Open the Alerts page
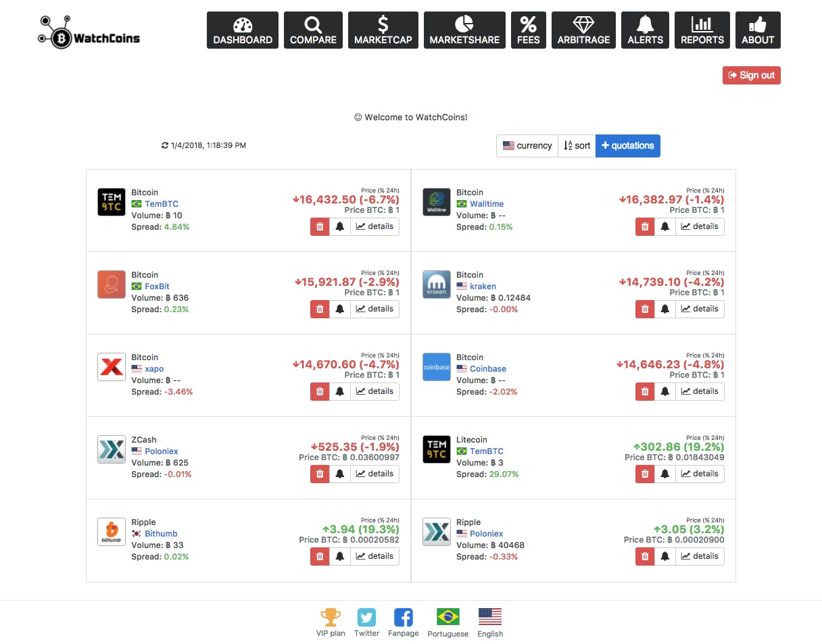The image size is (822, 644). pos(645,30)
